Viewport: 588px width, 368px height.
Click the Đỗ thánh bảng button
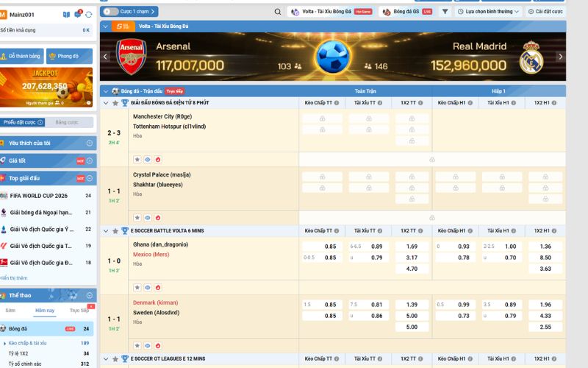(x=22, y=57)
